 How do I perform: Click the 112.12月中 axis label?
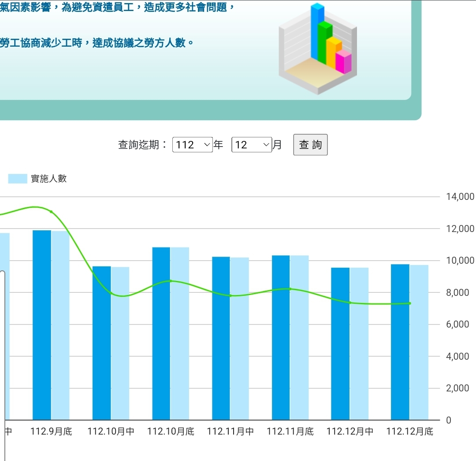point(350,431)
